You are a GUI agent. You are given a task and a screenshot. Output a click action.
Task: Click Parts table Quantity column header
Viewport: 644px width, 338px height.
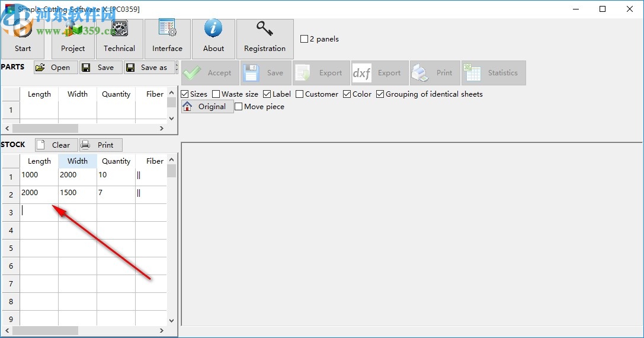click(x=116, y=94)
